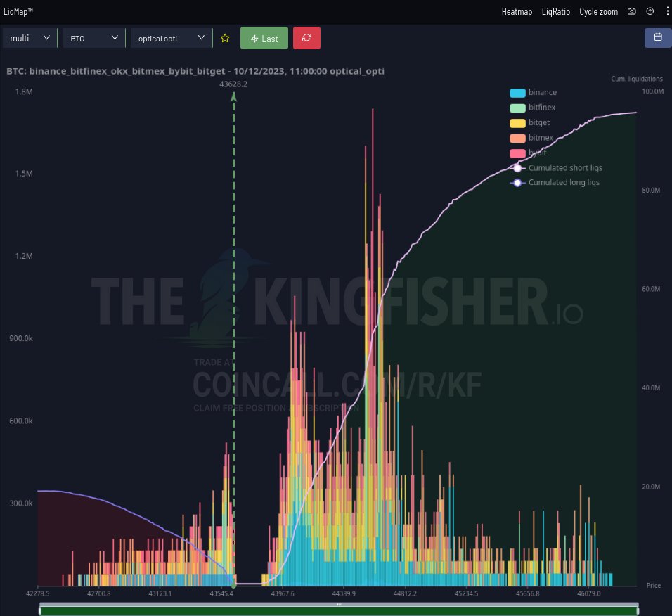This screenshot has width=672, height=616.
Task: Open the vertical three-dots menu
Action: (x=668, y=11)
